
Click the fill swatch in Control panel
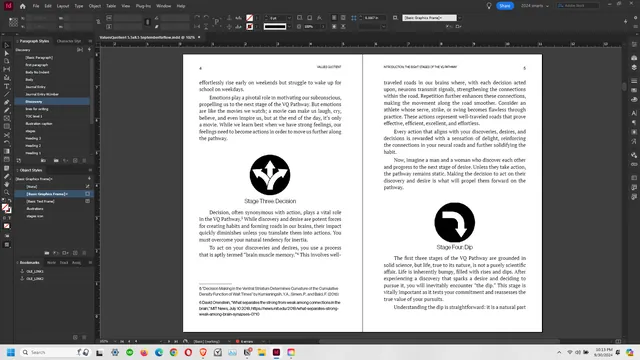249,18
